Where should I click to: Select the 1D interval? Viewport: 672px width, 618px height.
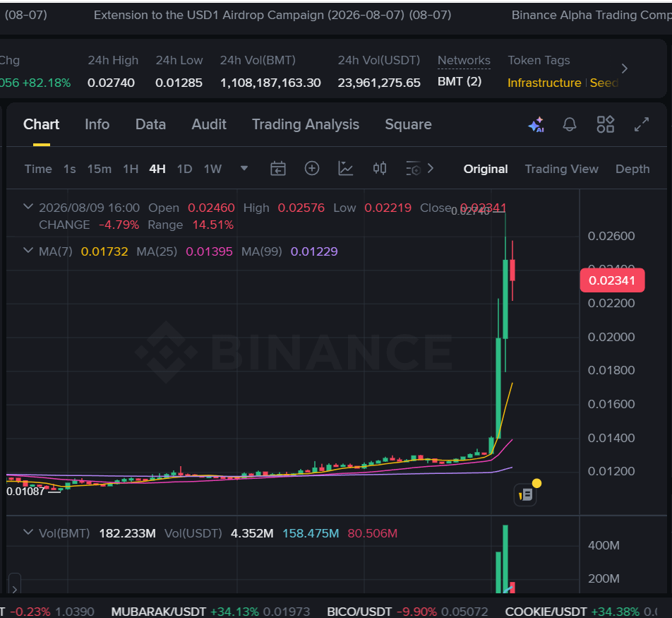[x=185, y=169]
